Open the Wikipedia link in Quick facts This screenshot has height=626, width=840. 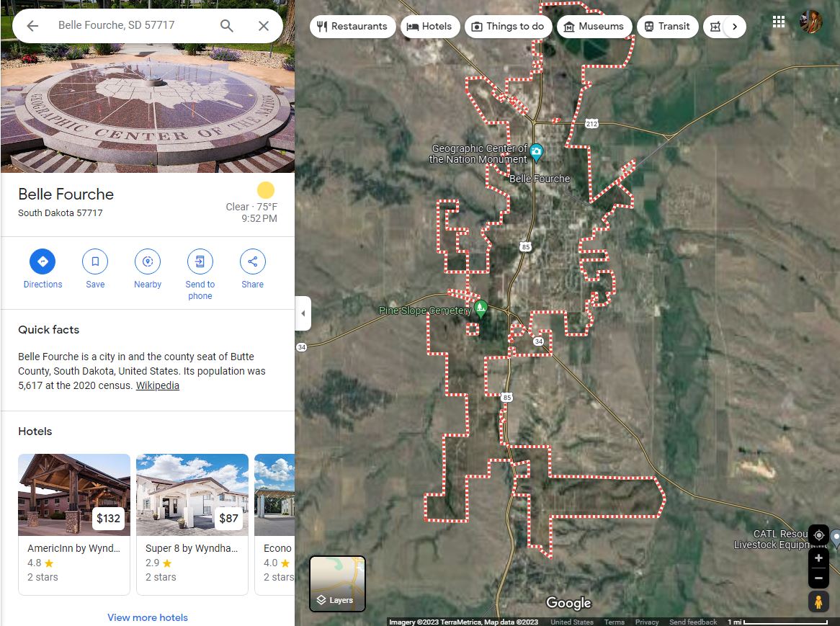158,385
